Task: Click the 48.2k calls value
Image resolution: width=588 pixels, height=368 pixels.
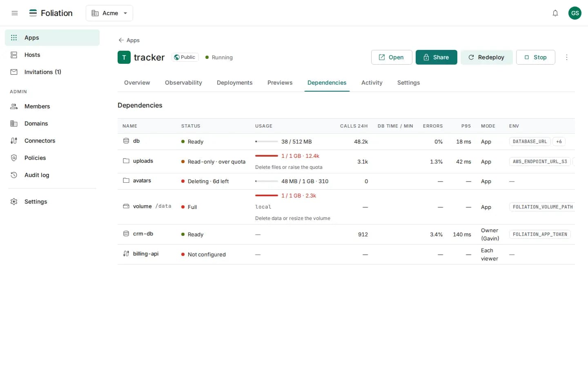Action: 361,141
